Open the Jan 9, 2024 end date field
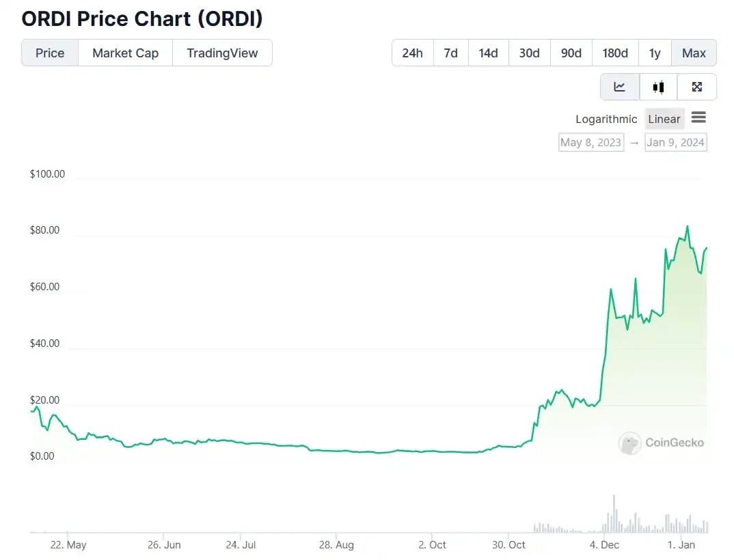The image size is (734, 560). [676, 142]
